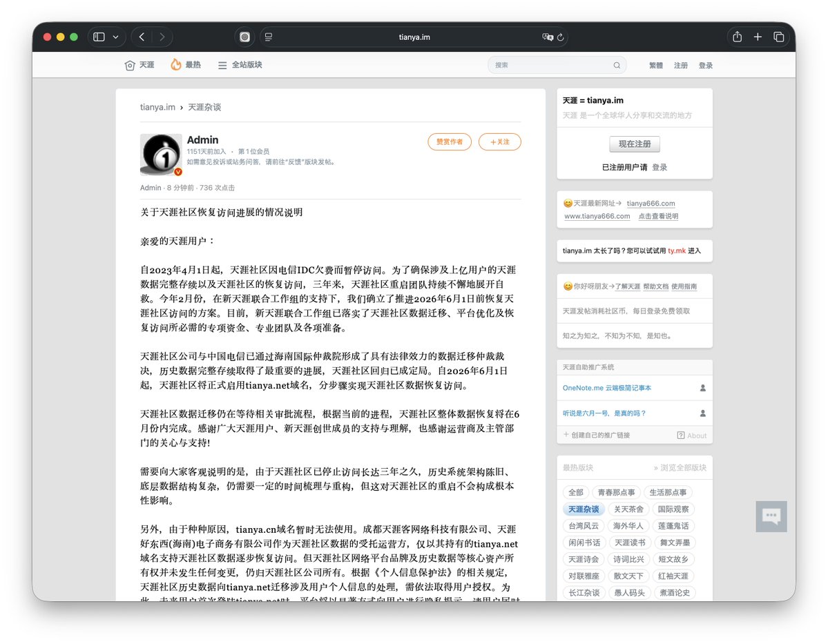Open 浏览全部版块 link
The height and width of the screenshot is (644, 828).
point(680,468)
